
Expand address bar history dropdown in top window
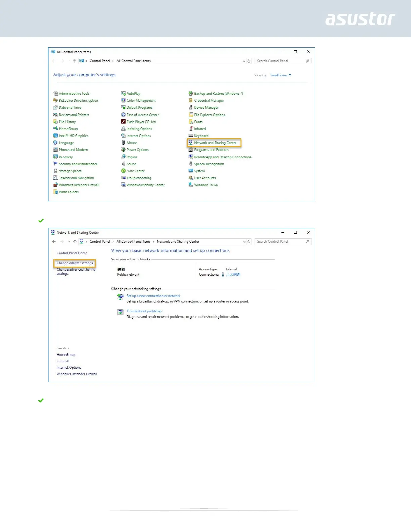pos(244,61)
